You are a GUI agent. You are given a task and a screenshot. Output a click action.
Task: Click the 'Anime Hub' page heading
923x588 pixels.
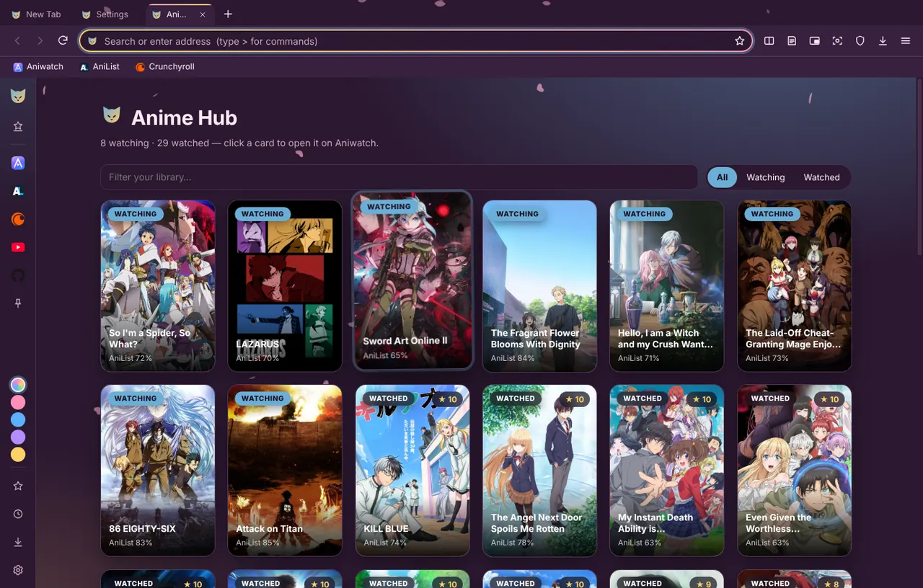click(184, 117)
